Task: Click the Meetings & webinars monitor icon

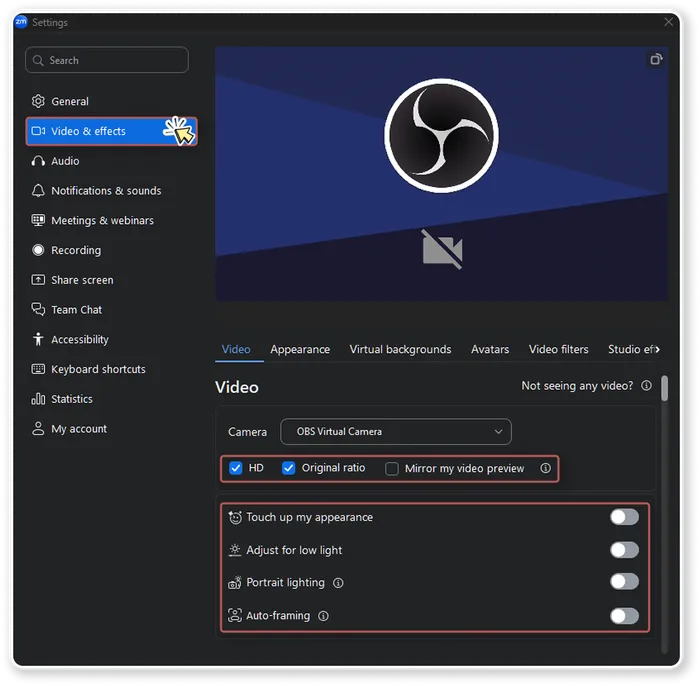Action: tap(38, 220)
